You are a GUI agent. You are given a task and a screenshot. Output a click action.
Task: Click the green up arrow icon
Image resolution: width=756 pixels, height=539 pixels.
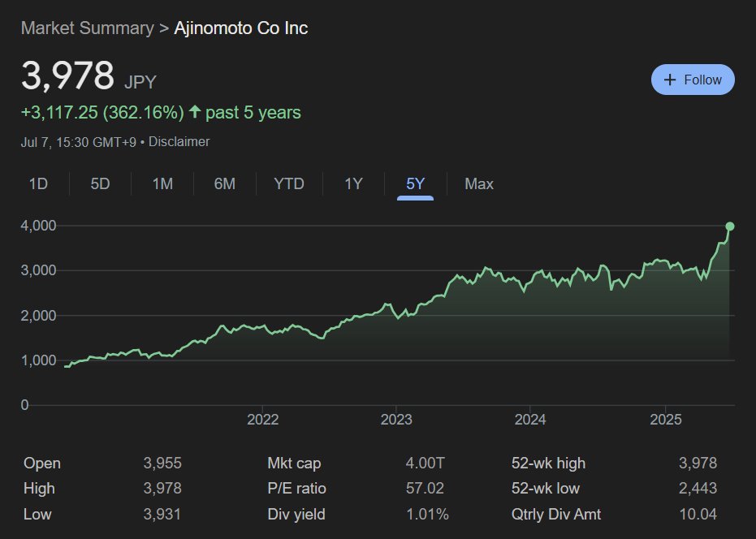click(x=195, y=111)
